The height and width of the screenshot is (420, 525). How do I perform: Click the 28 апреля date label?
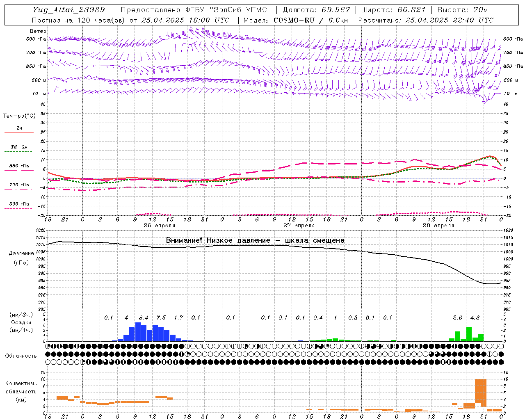coord(438,226)
